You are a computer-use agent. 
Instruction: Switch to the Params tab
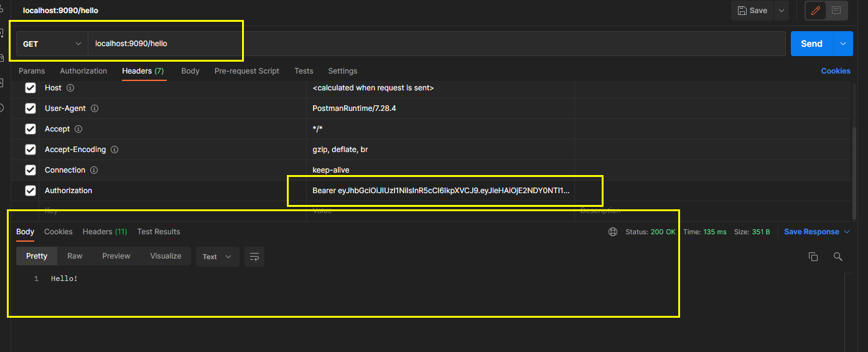[32, 71]
